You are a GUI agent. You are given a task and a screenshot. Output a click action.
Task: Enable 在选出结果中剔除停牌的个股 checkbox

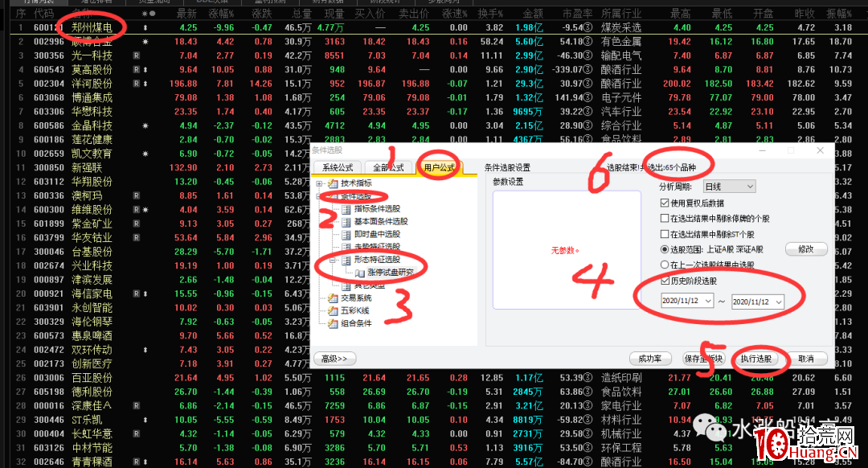[665, 219]
